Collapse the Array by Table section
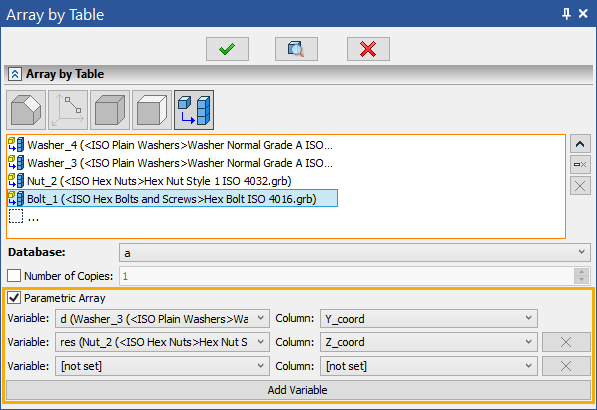 (x=14, y=74)
